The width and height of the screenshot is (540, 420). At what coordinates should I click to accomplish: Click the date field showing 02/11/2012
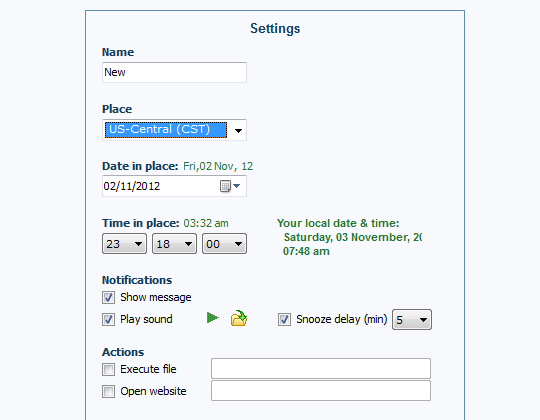(174, 186)
